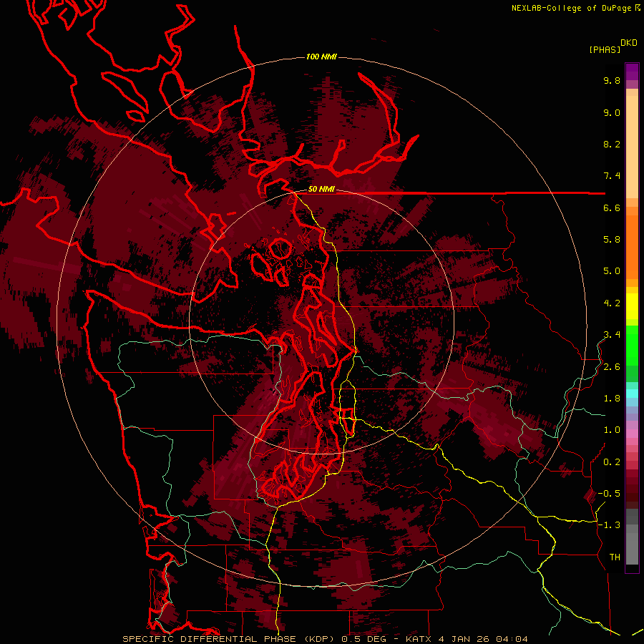Click the 4.2 scale value
Viewport: 644px width, 644px height.
[612, 303]
